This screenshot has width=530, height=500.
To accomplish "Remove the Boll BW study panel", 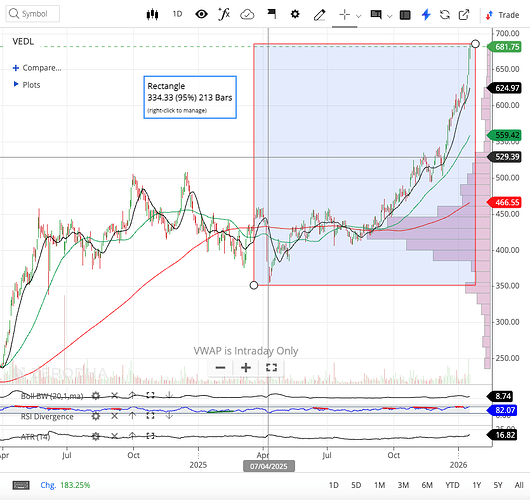I will click(x=115, y=396).
